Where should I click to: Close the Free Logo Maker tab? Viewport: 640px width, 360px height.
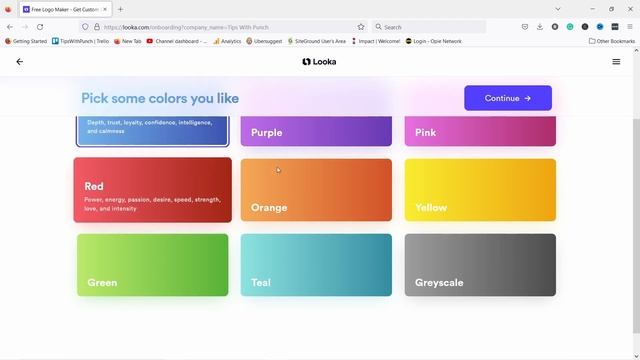click(x=105, y=9)
